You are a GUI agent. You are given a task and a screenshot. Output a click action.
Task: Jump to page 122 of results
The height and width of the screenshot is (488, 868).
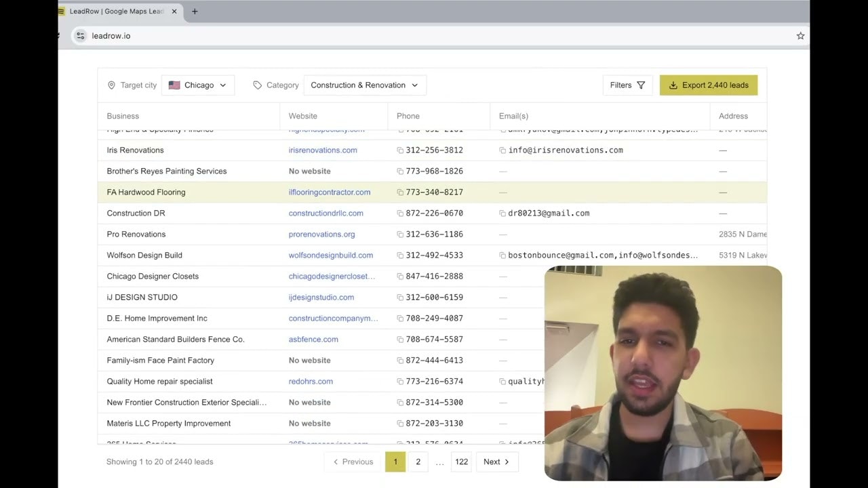click(462, 462)
